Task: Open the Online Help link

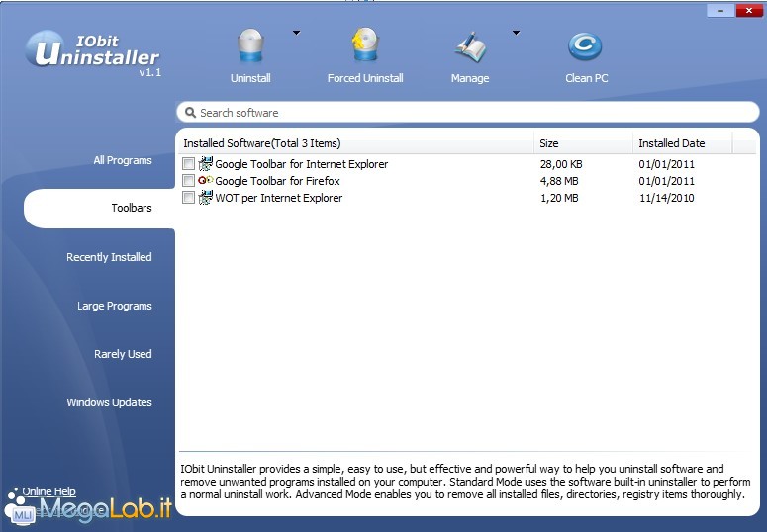Action: tap(48, 491)
